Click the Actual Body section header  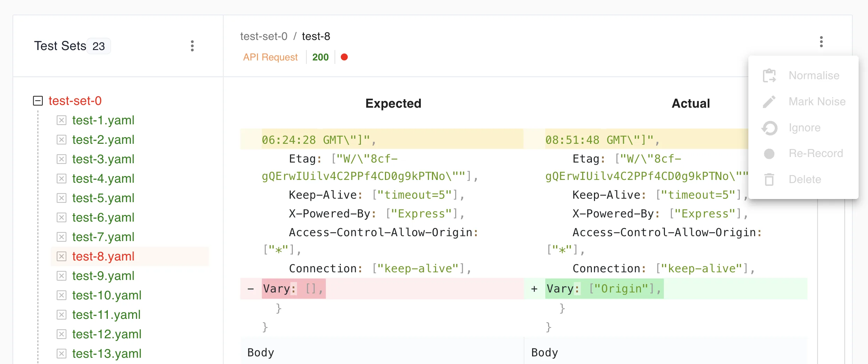click(x=666, y=352)
